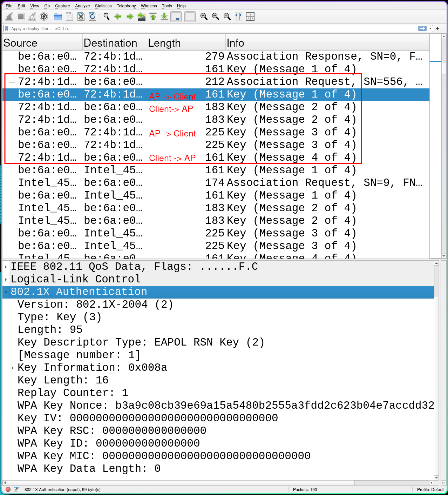Save this capture file
Viewport: 448px width, 495px height.
[69, 16]
